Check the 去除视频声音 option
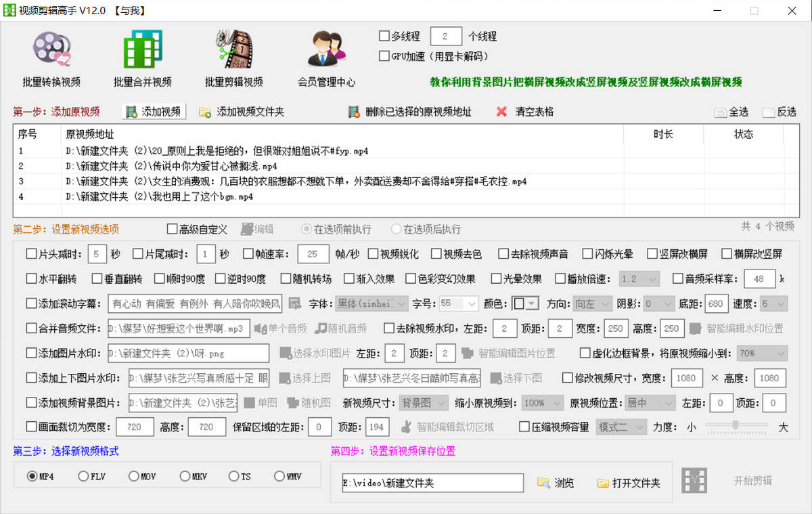This screenshot has width=812, height=514. (x=503, y=254)
